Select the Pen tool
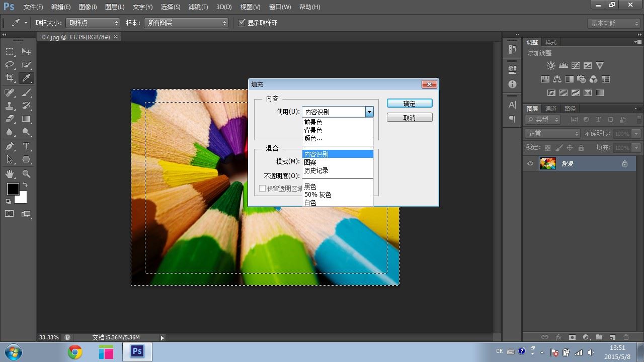This screenshot has height=362, width=644. point(10,146)
